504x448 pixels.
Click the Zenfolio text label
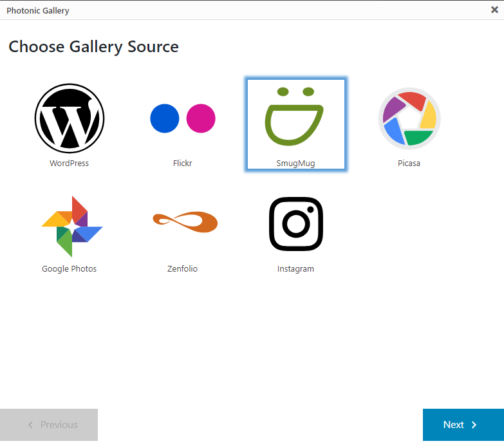(183, 269)
